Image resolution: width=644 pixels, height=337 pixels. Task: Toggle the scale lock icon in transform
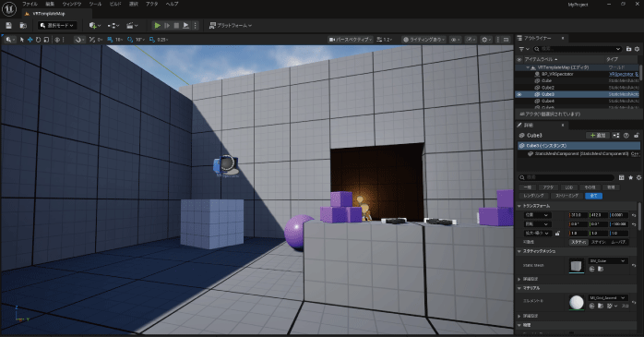point(557,234)
